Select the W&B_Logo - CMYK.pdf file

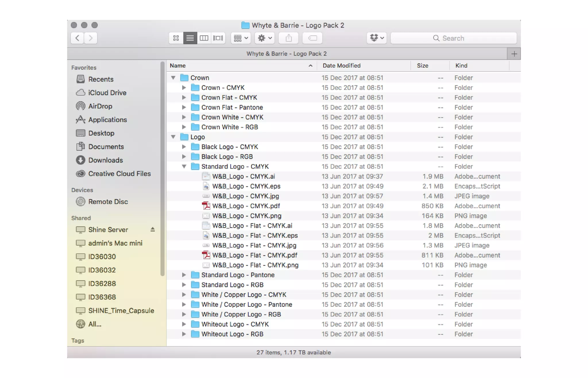tap(246, 206)
